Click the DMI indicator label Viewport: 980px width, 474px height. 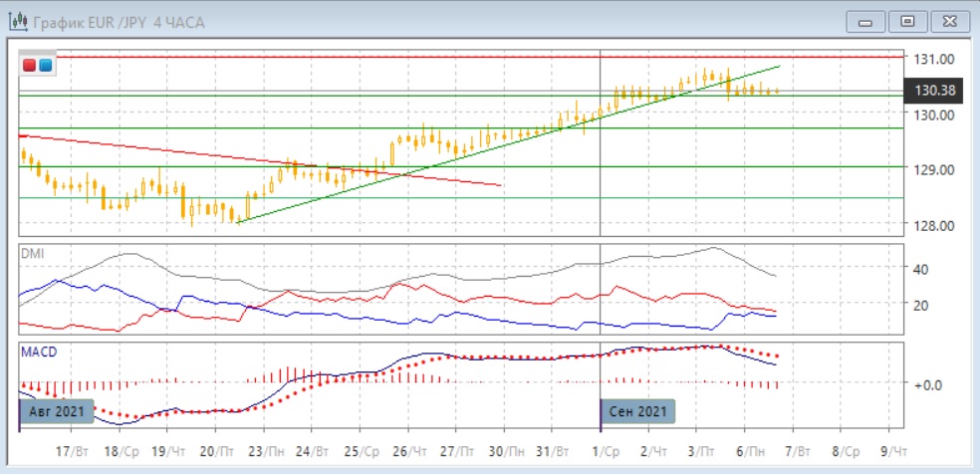click(x=33, y=254)
